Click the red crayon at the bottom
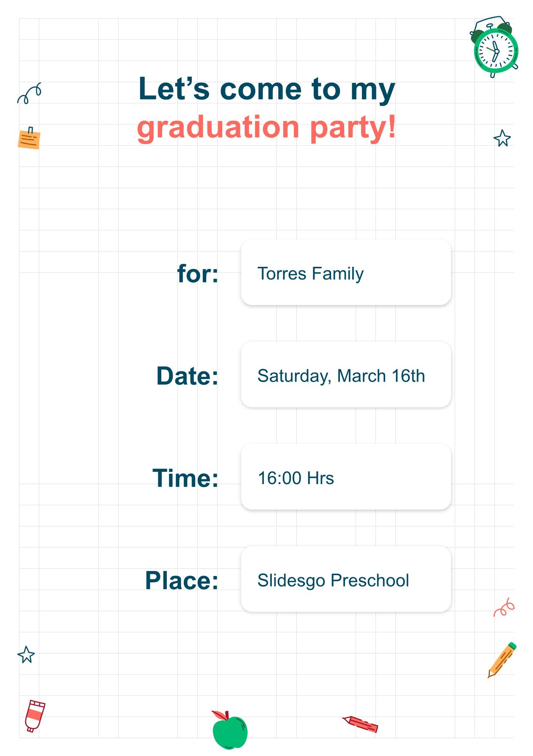The image size is (533, 756). tap(360, 724)
